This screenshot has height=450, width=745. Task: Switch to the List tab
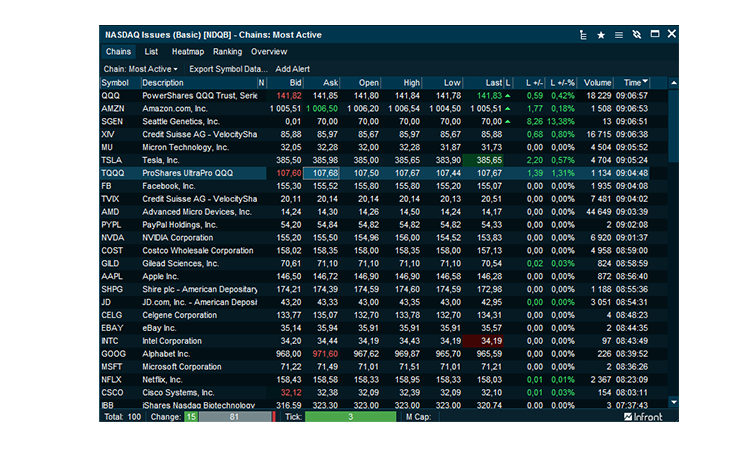click(x=151, y=52)
